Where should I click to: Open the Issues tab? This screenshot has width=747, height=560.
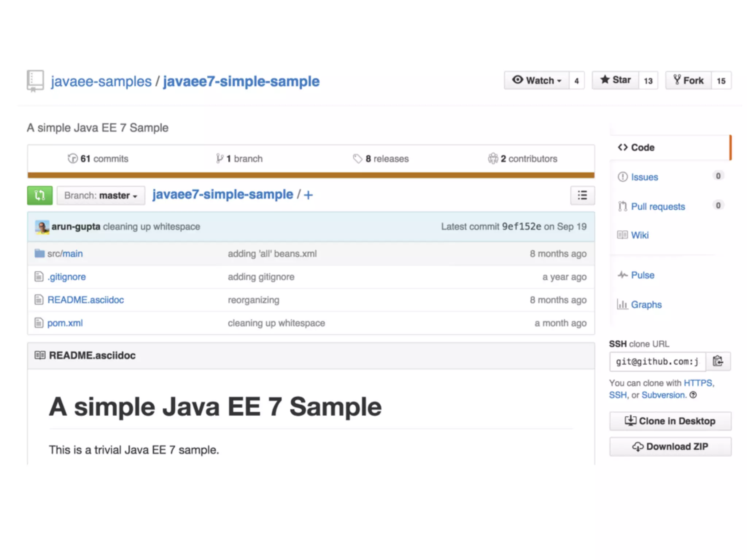click(644, 177)
